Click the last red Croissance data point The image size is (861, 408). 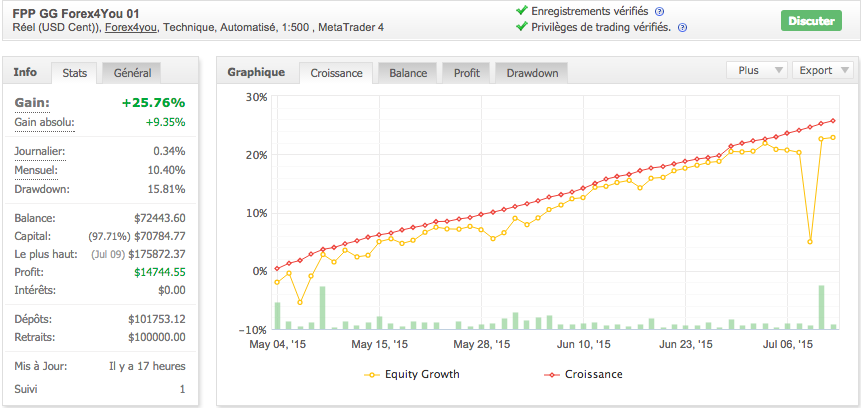pyautogui.click(x=833, y=121)
